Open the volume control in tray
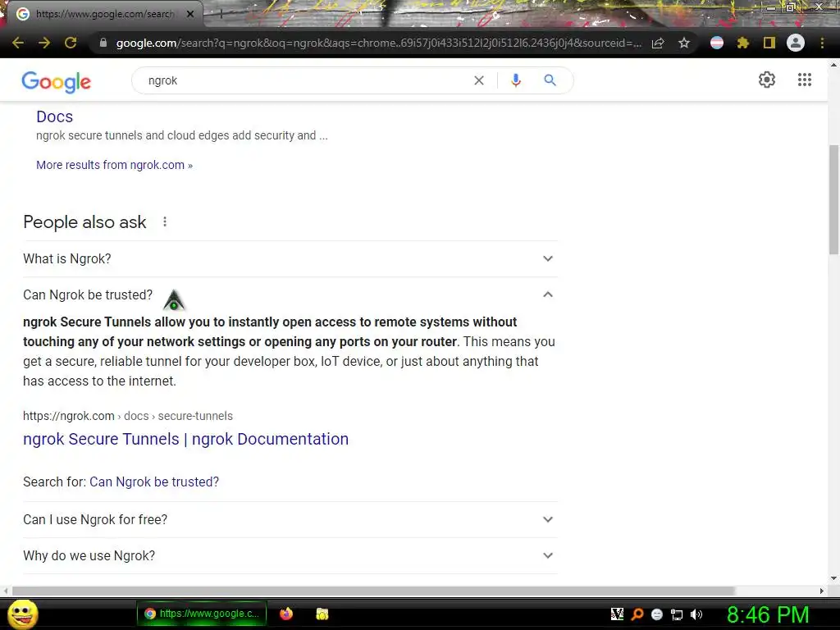This screenshot has height=630, width=840. (x=696, y=614)
